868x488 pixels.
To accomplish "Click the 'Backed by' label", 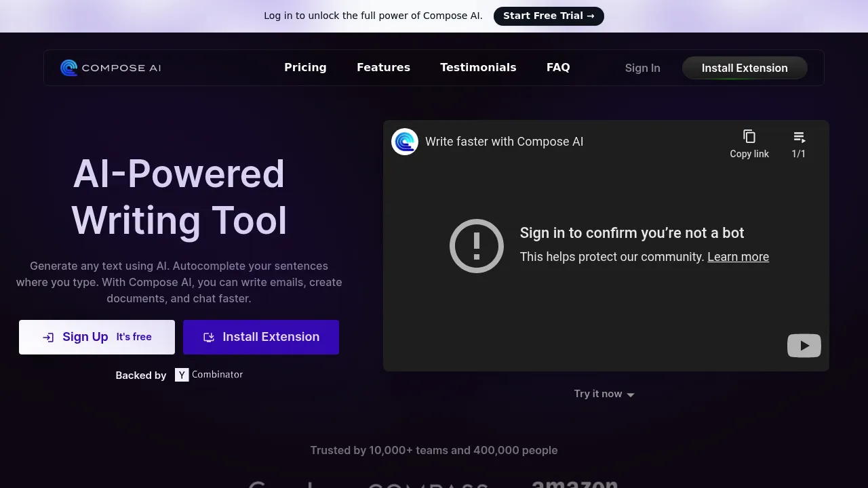I will coord(141,375).
